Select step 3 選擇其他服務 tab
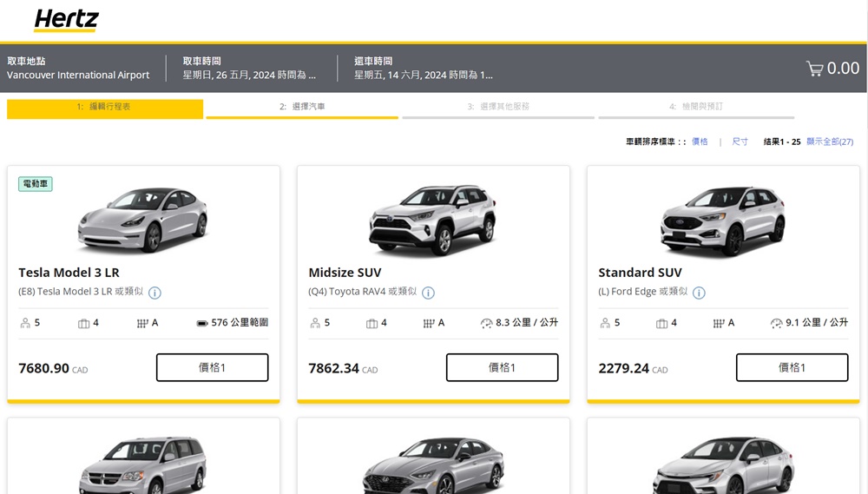Screen dimensions: 868x494 [x=498, y=109]
